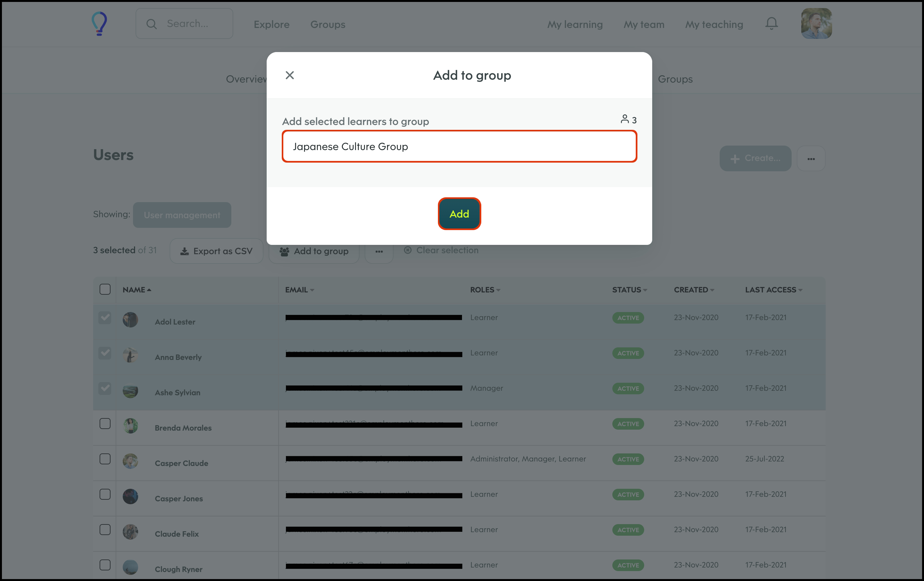Export selection as CSV
Viewport: 924px width, 581px height.
217,251
